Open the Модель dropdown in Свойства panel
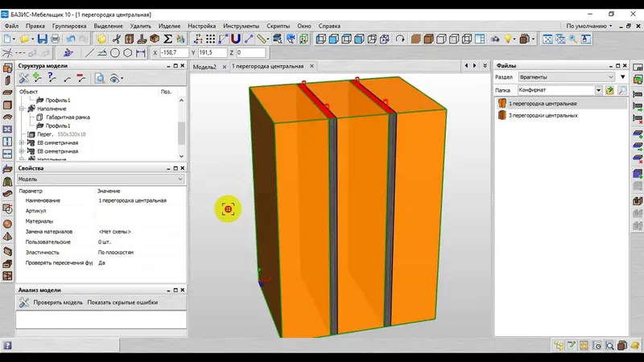644x362 pixels. (x=180, y=179)
